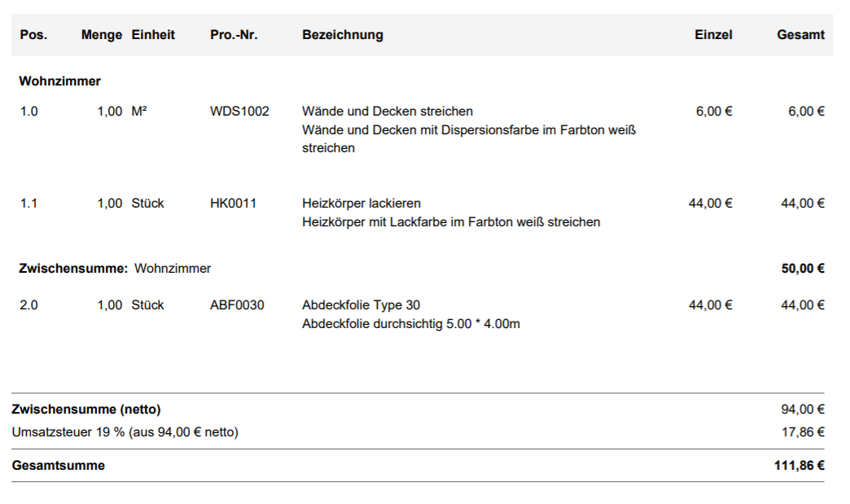Click the Gesamtsumme label
The height and width of the screenshot is (504, 850).
59,466
